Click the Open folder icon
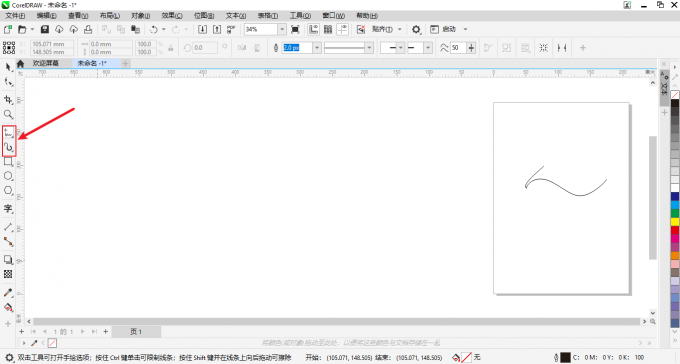Screen dimensions: 680x364 [22, 29]
